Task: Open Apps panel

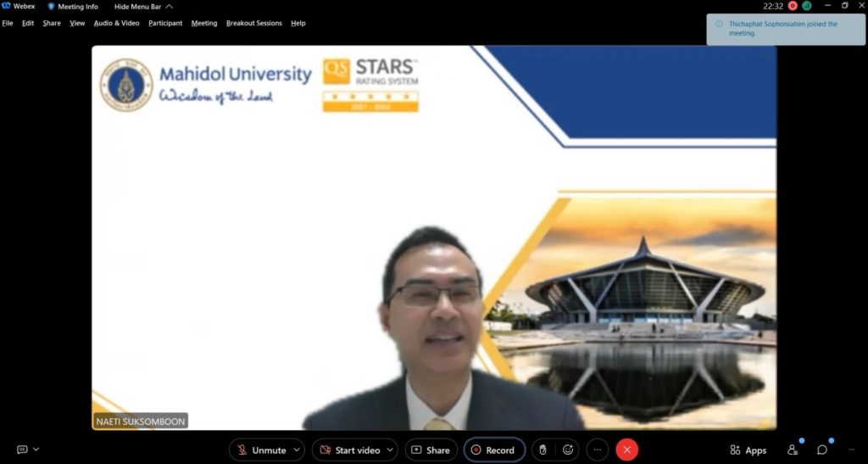Action: [748, 450]
